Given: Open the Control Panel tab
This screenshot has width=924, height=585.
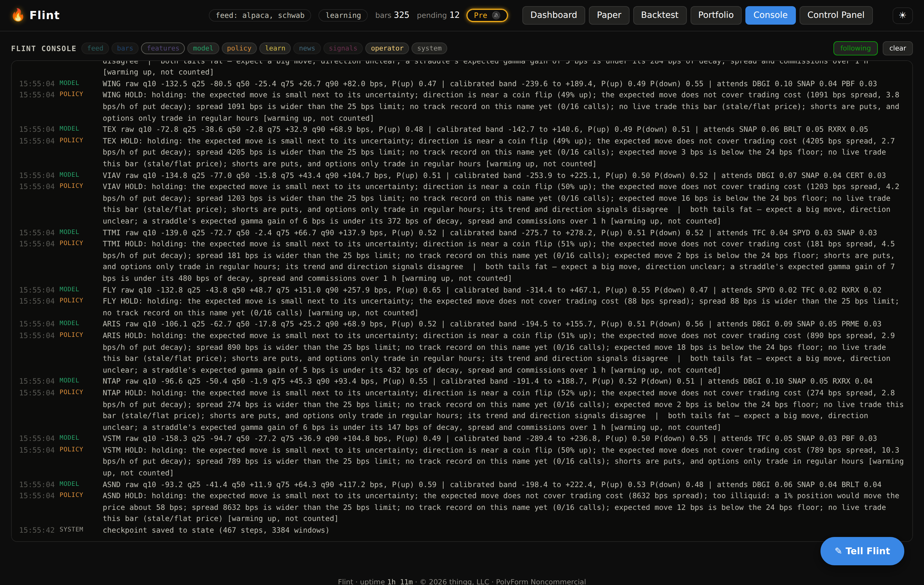Looking at the screenshot, I should [x=836, y=15].
